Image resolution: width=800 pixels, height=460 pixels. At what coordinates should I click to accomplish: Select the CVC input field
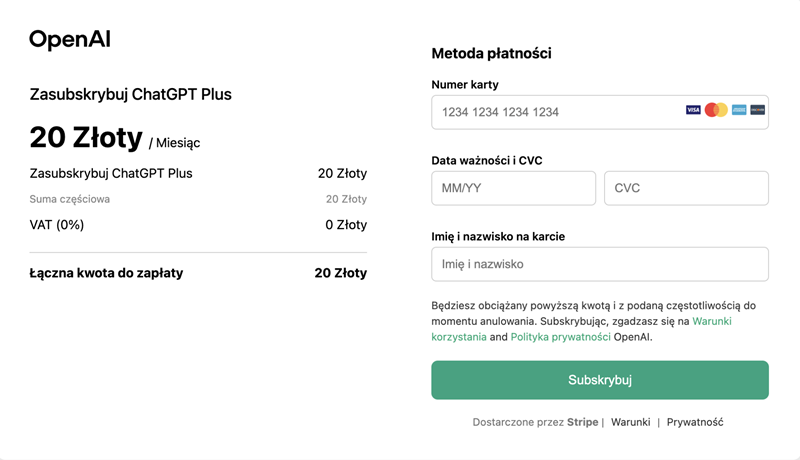[x=686, y=188]
